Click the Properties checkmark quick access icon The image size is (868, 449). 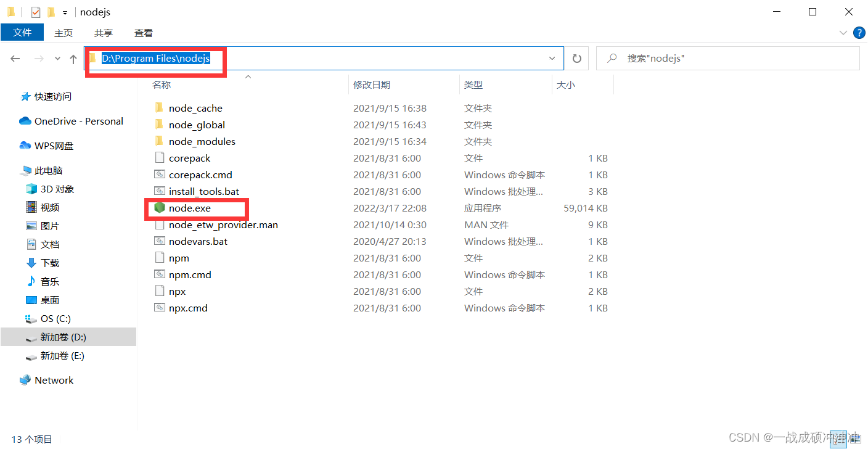pos(36,12)
